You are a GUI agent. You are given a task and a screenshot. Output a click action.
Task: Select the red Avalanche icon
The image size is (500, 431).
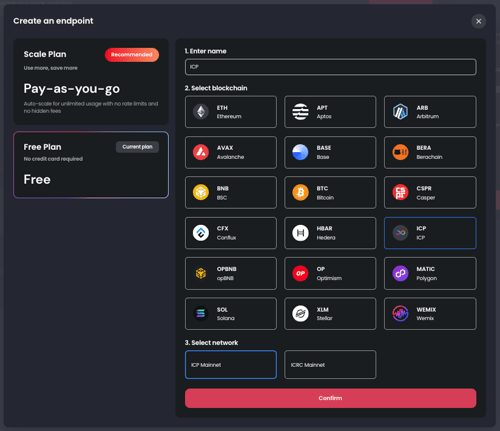coord(201,152)
